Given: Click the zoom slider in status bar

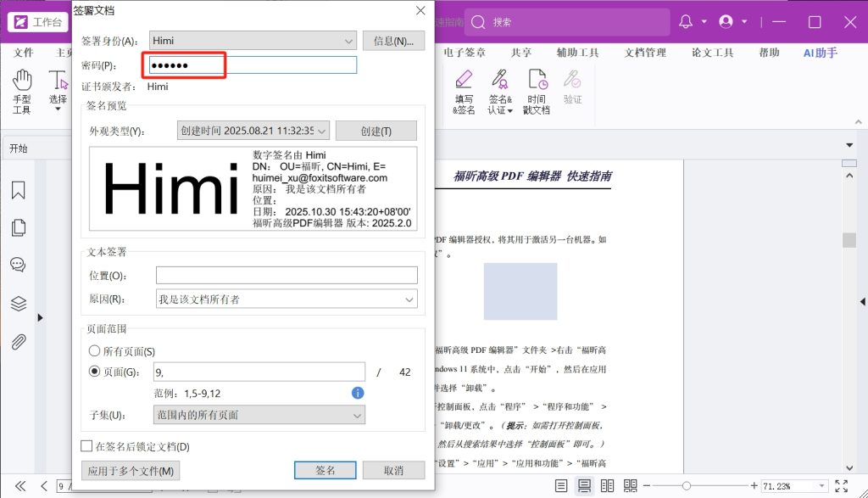Looking at the screenshot, I should click(687, 486).
